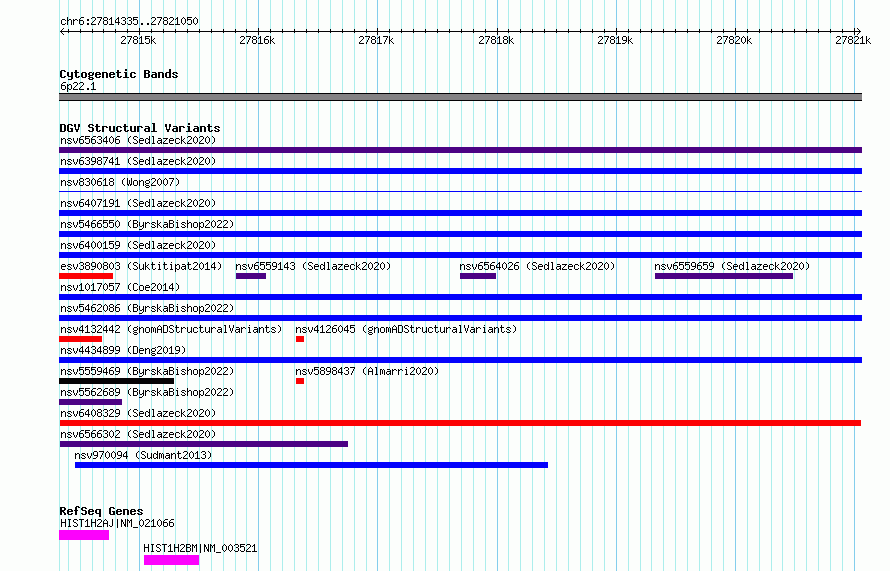The image size is (890, 571).
Task: Click the nsv830618 (Wong2007) label
Action: [x=120, y=182]
